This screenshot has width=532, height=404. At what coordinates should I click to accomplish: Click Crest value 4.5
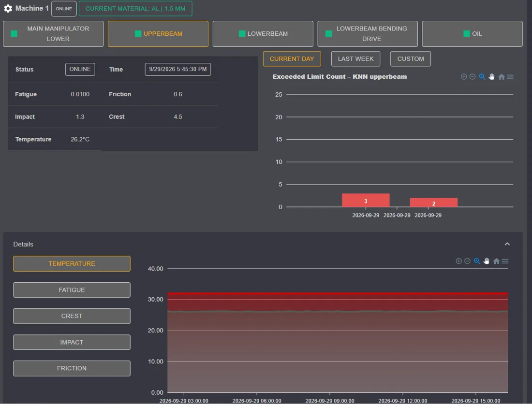[x=178, y=116]
